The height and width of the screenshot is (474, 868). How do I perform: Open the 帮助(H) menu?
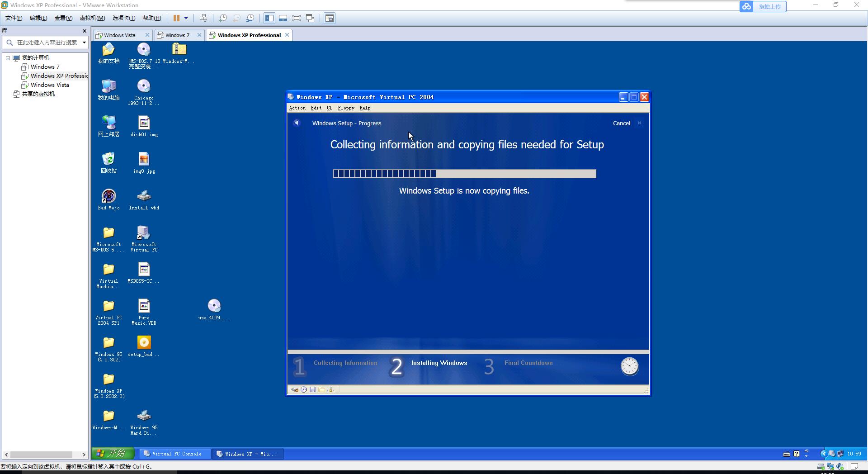pyautogui.click(x=152, y=18)
